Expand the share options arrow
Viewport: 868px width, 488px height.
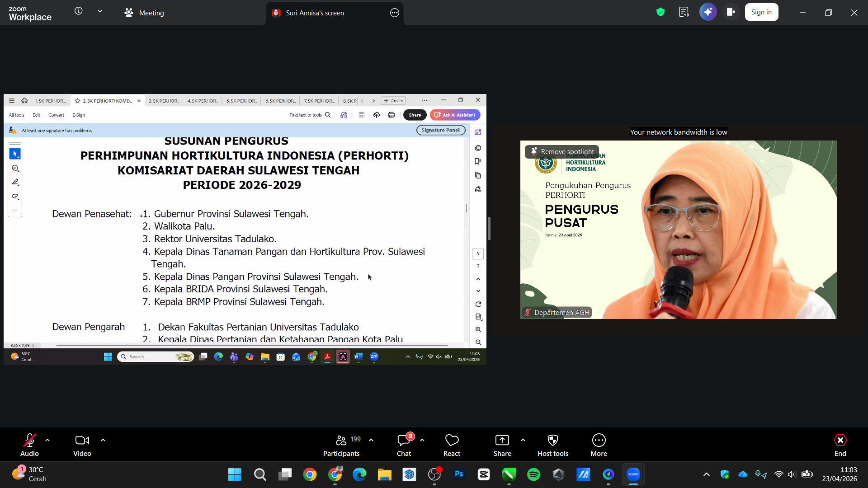click(x=523, y=440)
